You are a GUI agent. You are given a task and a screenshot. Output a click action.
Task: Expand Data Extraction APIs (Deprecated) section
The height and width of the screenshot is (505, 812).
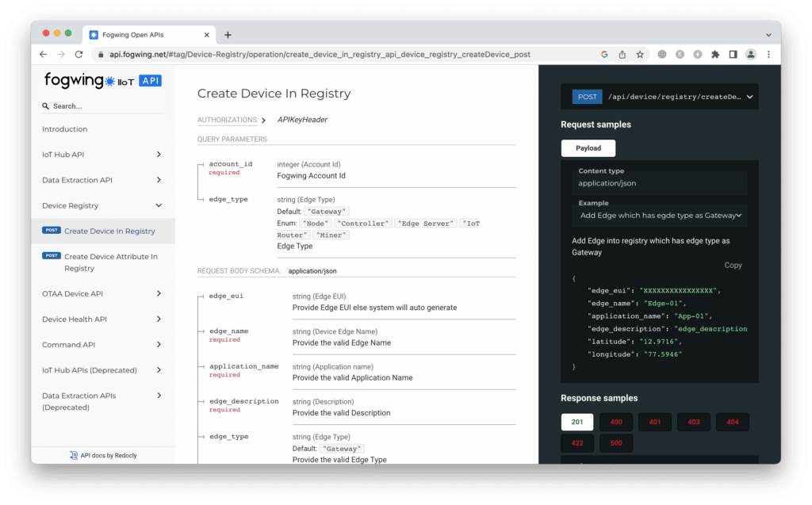coord(102,401)
